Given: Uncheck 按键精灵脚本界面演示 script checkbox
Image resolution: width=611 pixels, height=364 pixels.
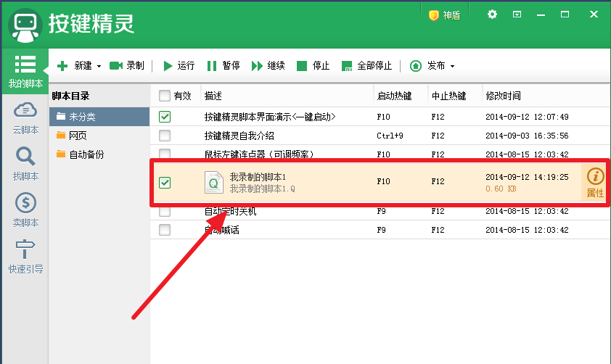Looking at the screenshot, I should 165,117.
